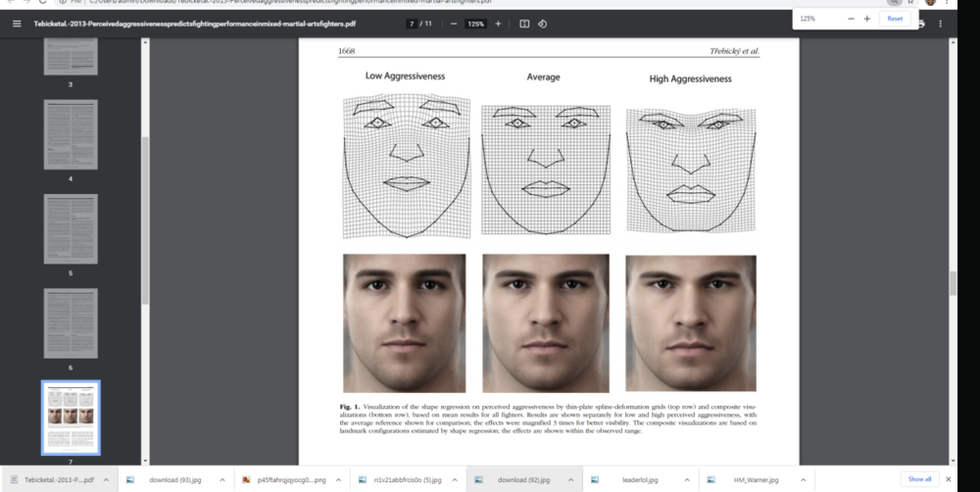Zoom out the PDF with the minus icon
The height and width of the screenshot is (492, 980).
[x=454, y=24]
